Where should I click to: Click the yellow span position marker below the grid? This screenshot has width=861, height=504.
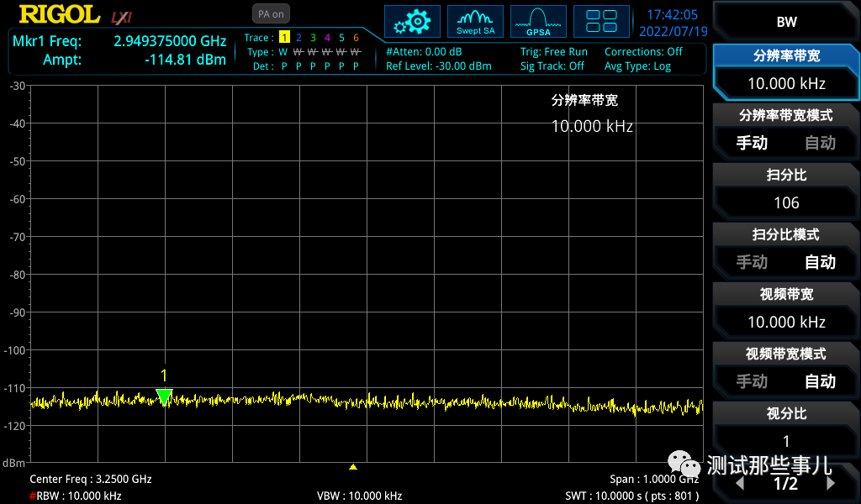(353, 467)
